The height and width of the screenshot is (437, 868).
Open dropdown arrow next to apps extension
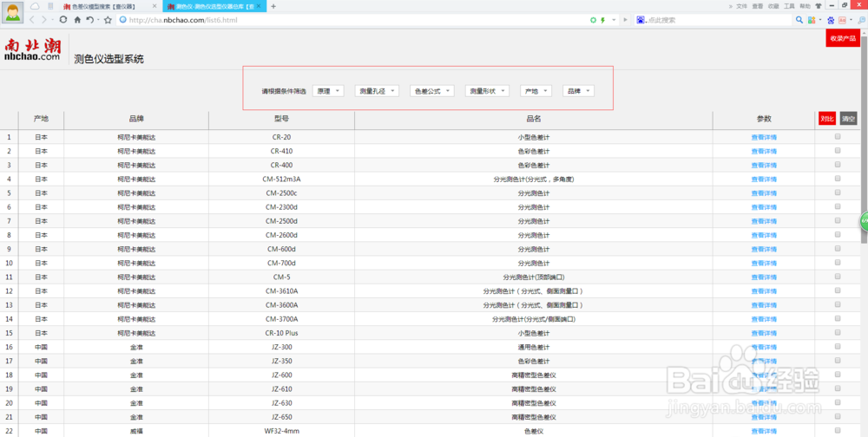[819, 20]
